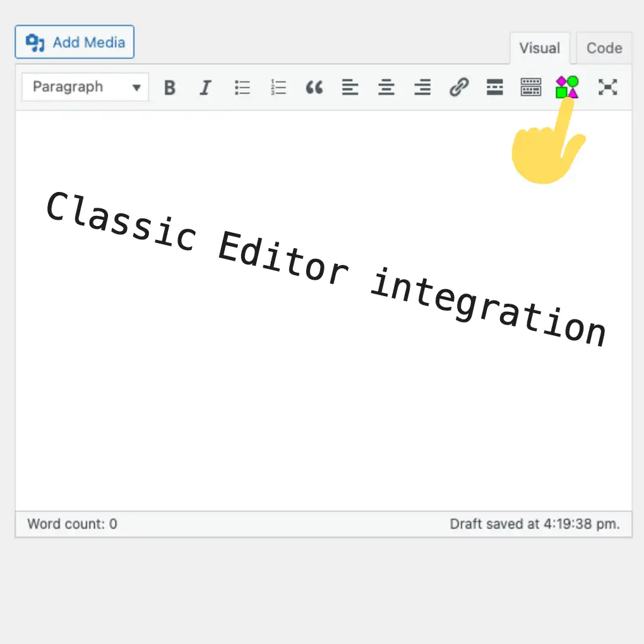Toggle bold formatting
Screen dimensions: 644x644
click(170, 87)
